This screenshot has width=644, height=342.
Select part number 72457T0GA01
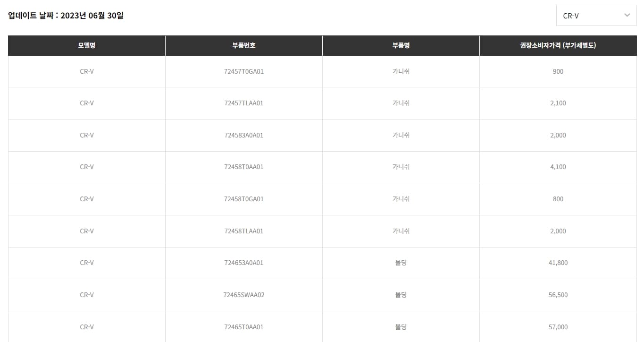point(244,71)
